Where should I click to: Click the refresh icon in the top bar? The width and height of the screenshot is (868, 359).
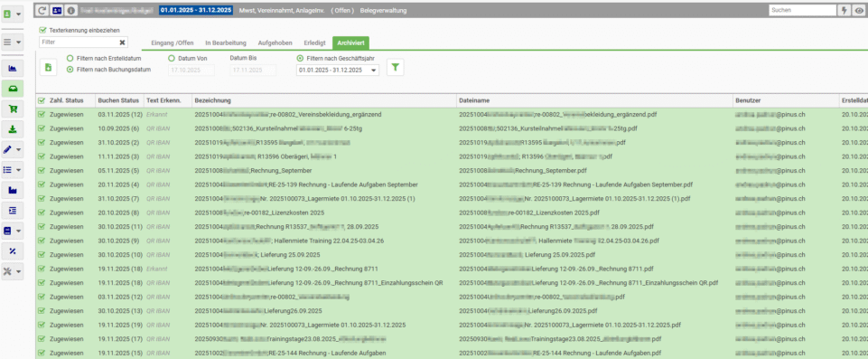[42, 10]
